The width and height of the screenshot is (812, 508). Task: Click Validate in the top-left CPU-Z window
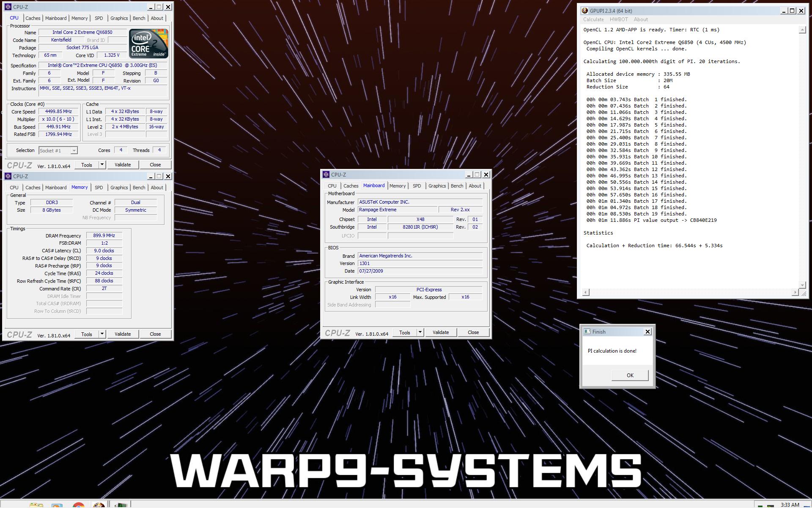click(123, 165)
